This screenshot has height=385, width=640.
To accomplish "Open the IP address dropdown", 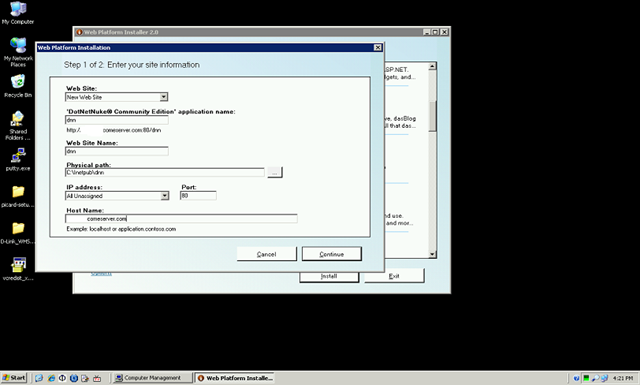I will (x=164, y=196).
